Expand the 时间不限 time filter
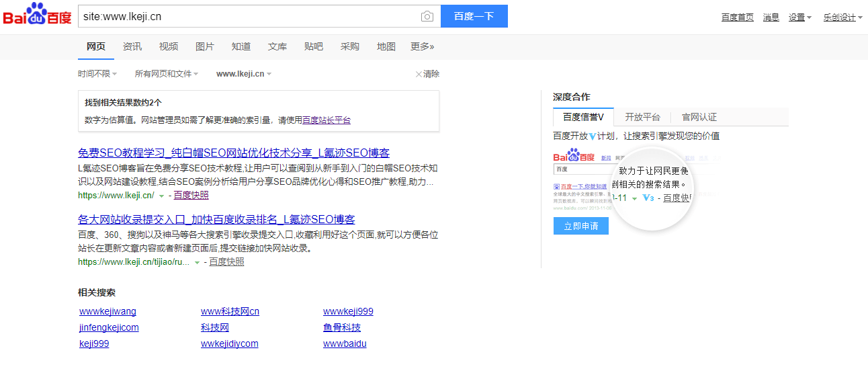Viewport: 868px width, 369px height. (x=97, y=74)
